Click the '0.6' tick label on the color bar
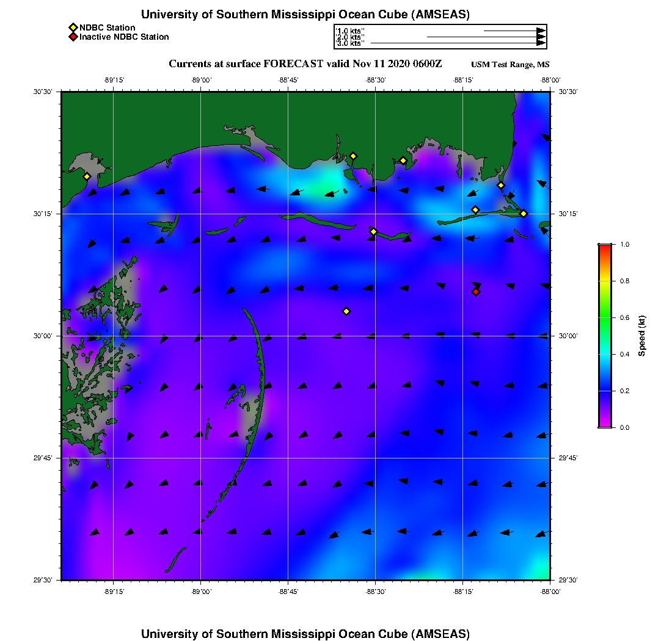Screen dimensions: 672x641 pos(625,317)
